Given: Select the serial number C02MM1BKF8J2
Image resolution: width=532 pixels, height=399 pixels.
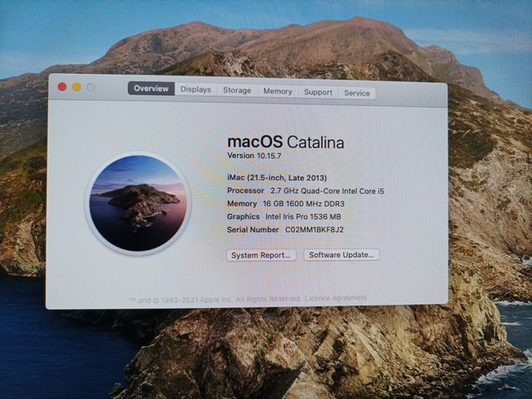Looking at the screenshot, I should tap(314, 230).
